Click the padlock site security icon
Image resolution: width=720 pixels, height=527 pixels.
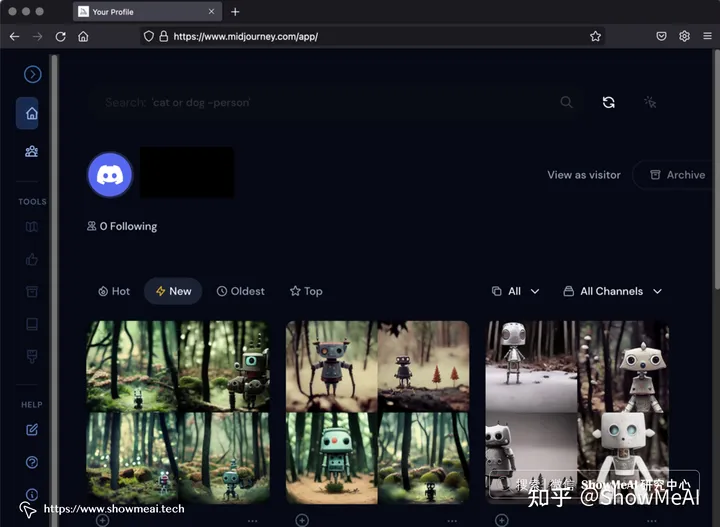[163, 36]
